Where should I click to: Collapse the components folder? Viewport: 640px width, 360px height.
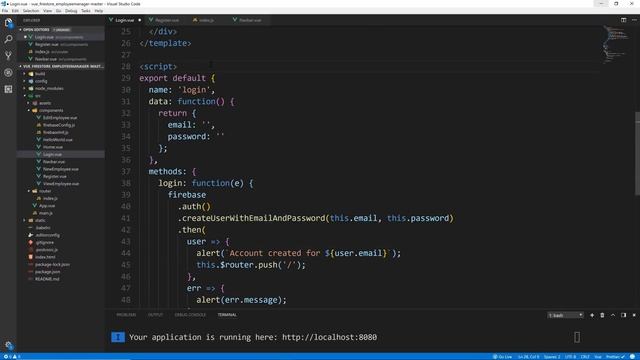click(51, 111)
